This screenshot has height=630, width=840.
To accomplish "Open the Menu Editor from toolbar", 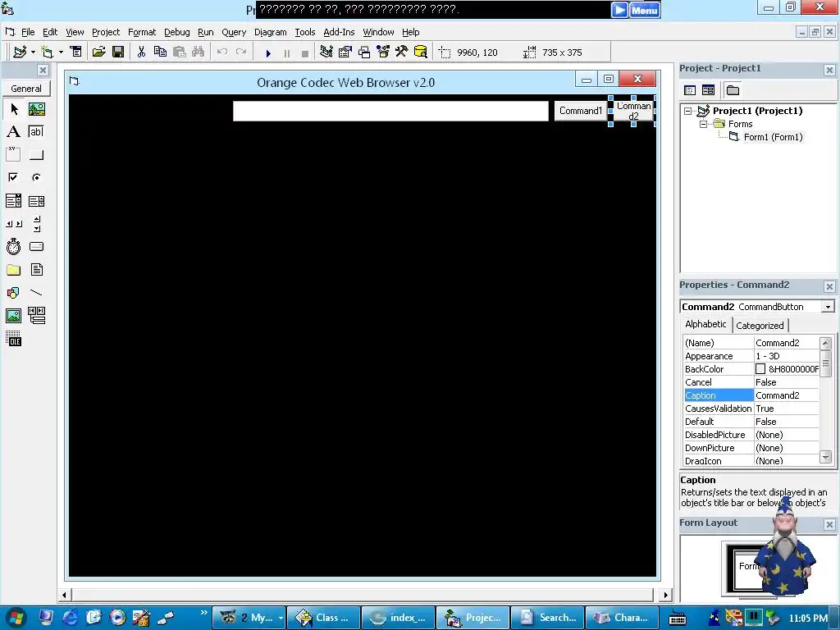I will [x=76, y=52].
